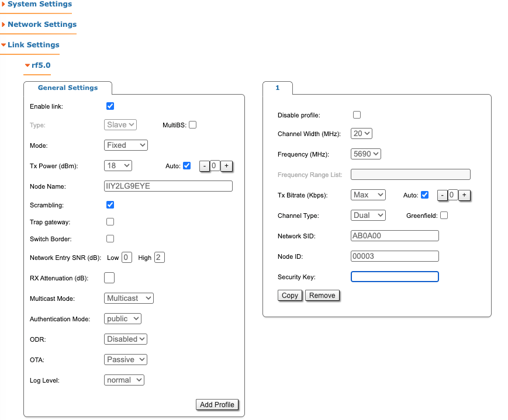The image size is (508, 420).
Task: Check the Disable profile checkbox
Action: (357, 115)
